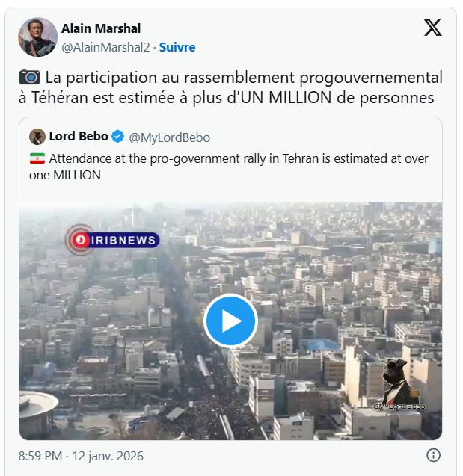
Task: Open the Lord Bebo display name
Action: pos(79,137)
